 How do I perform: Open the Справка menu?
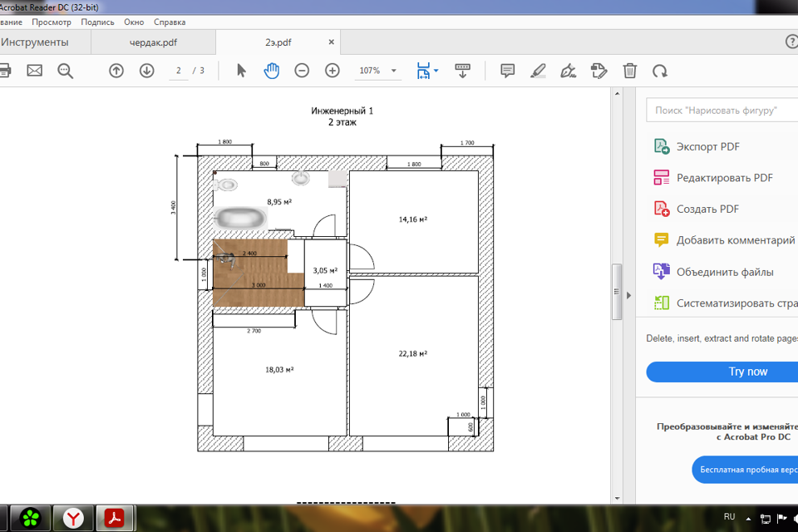tap(170, 22)
